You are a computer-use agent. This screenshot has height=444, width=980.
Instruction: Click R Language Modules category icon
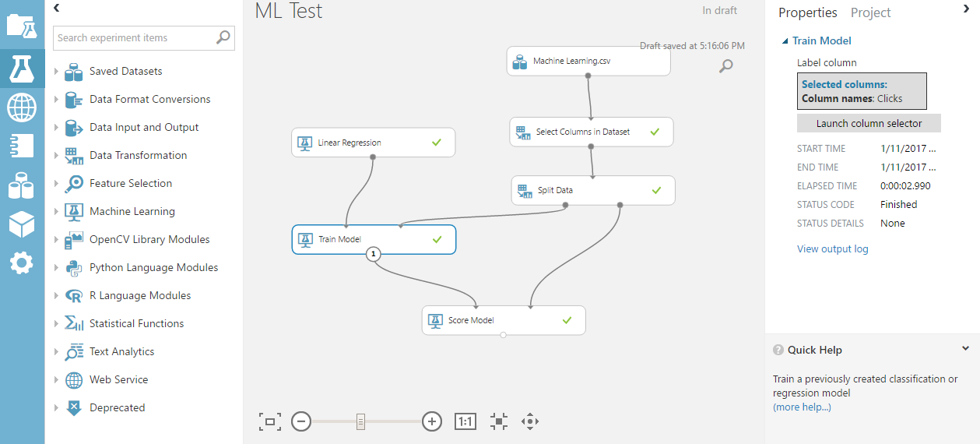(74, 296)
